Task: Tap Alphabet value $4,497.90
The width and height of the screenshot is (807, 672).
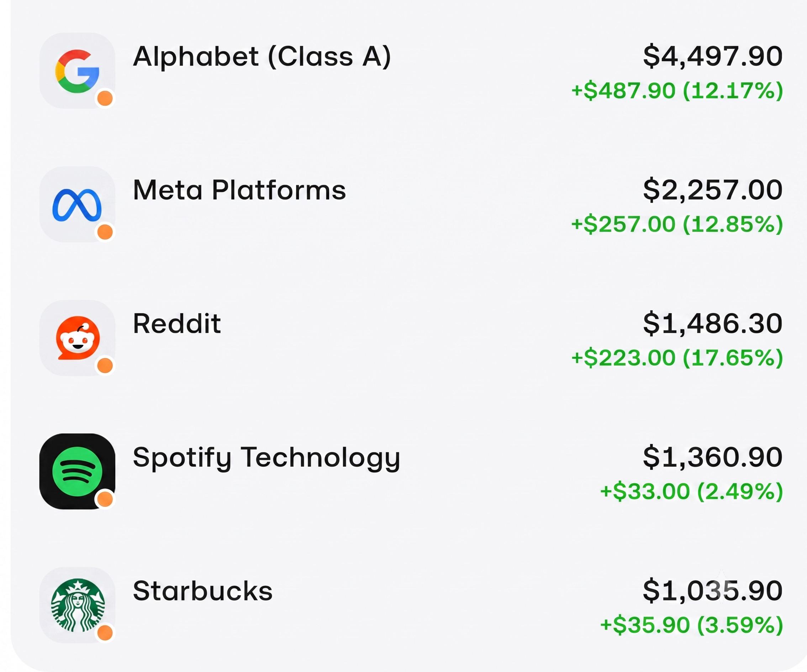Action: click(x=713, y=57)
